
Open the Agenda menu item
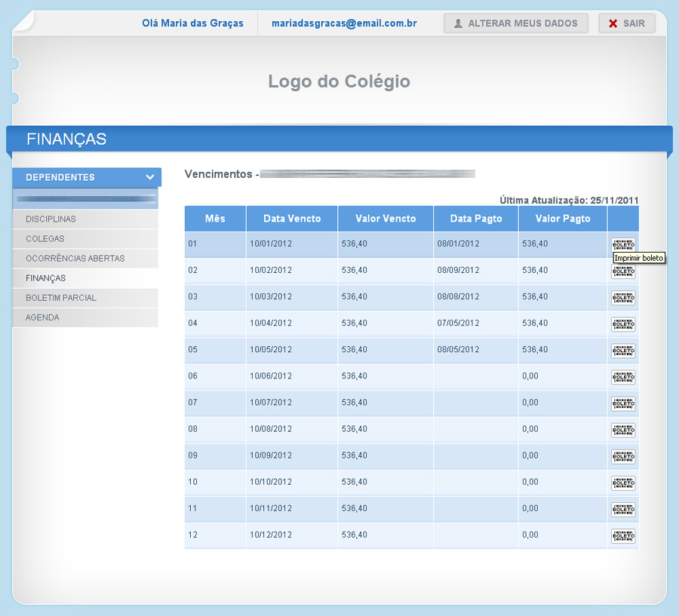85,317
